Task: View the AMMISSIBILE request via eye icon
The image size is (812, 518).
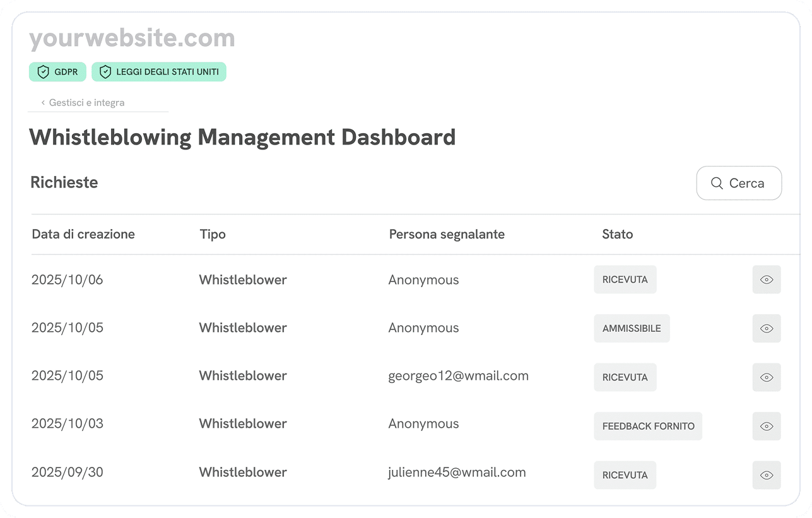Action: [767, 328]
